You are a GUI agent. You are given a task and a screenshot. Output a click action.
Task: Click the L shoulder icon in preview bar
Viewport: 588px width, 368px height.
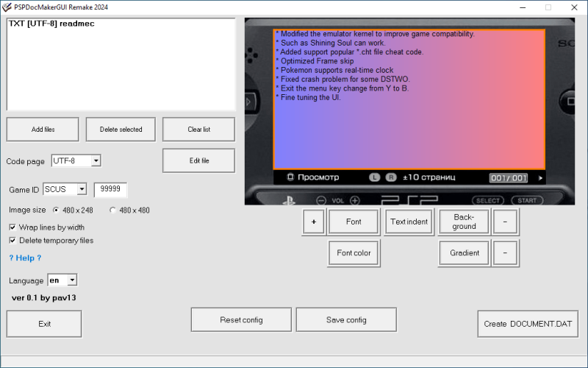coord(374,177)
